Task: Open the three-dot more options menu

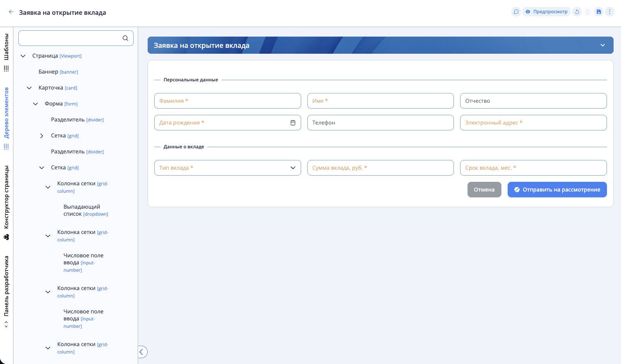Action: tap(610, 12)
